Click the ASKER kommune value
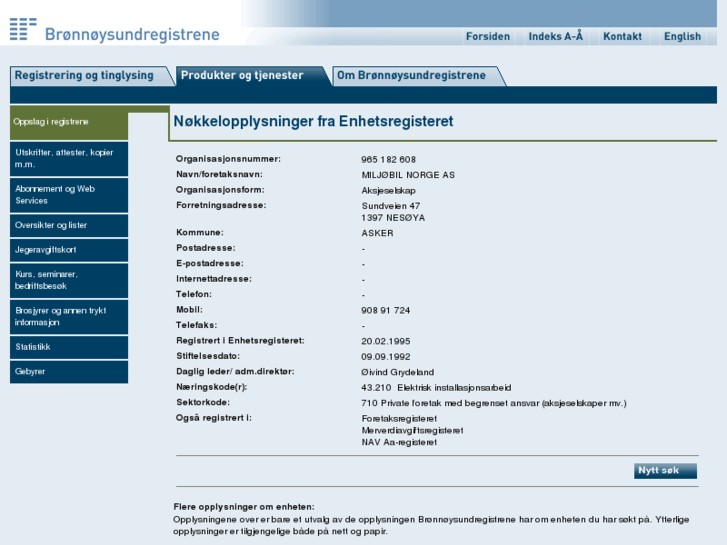This screenshot has width=727, height=545. click(377, 233)
